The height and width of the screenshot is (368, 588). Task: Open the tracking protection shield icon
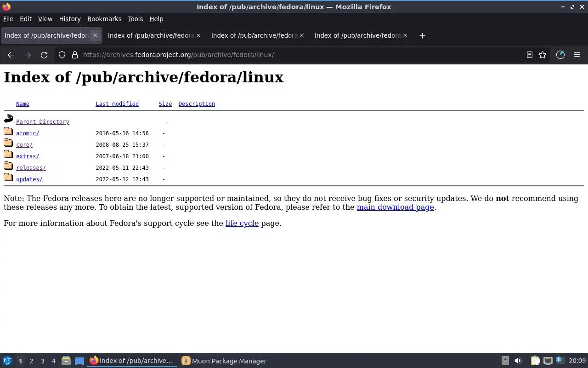tap(62, 55)
